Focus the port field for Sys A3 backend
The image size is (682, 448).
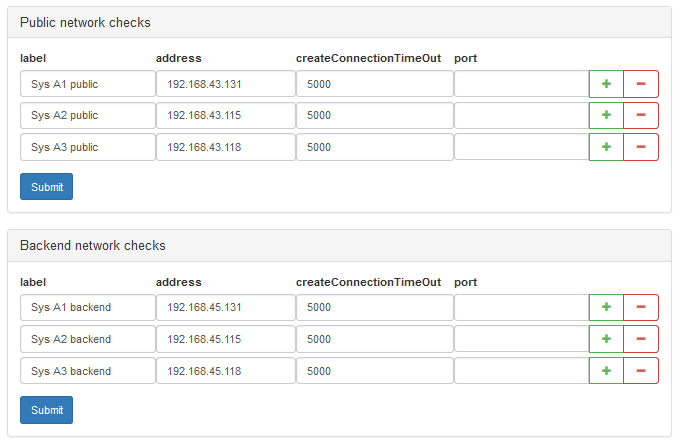(522, 371)
